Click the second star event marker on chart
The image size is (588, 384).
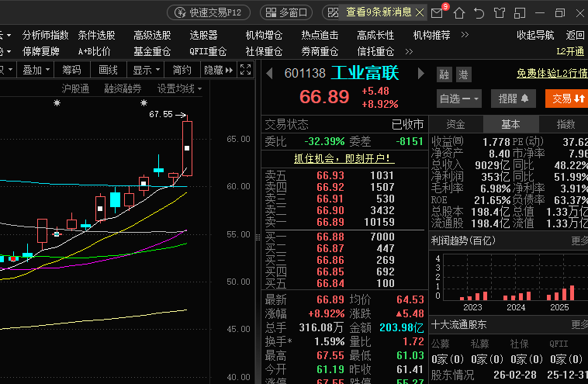point(144,102)
